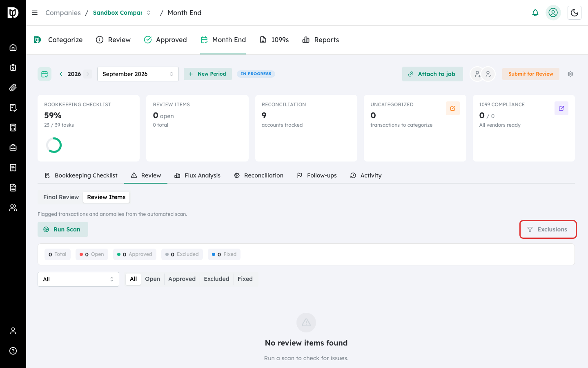Open the 1099s top tab
This screenshot has height=368, width=588.
point(274,40)
